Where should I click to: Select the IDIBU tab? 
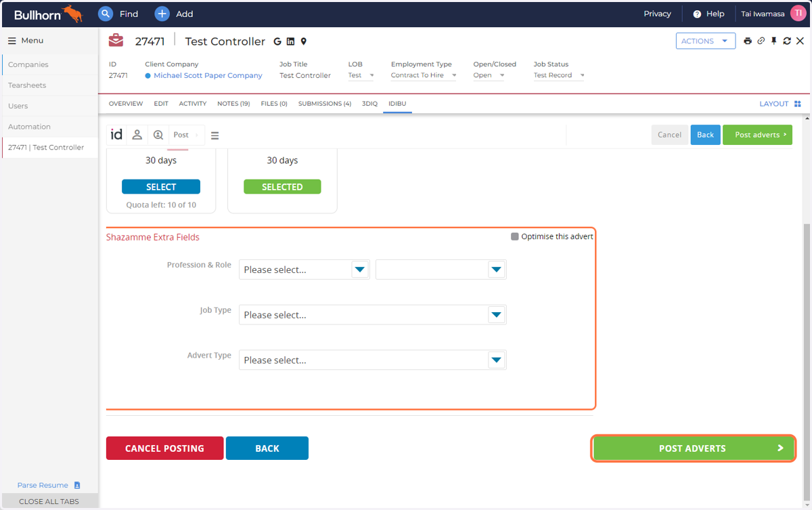point(397,104)
